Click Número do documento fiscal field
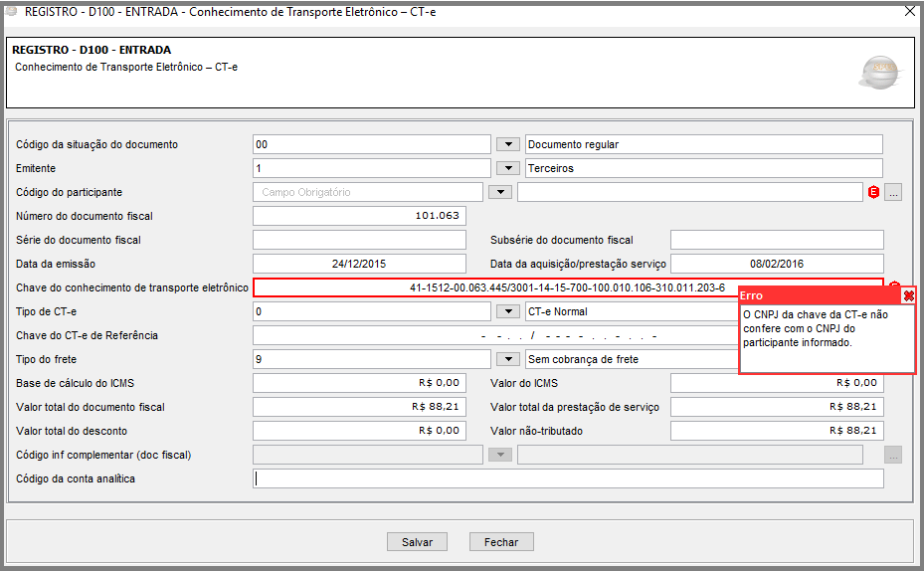The image size is (924, 571). (x=359, y=216)
